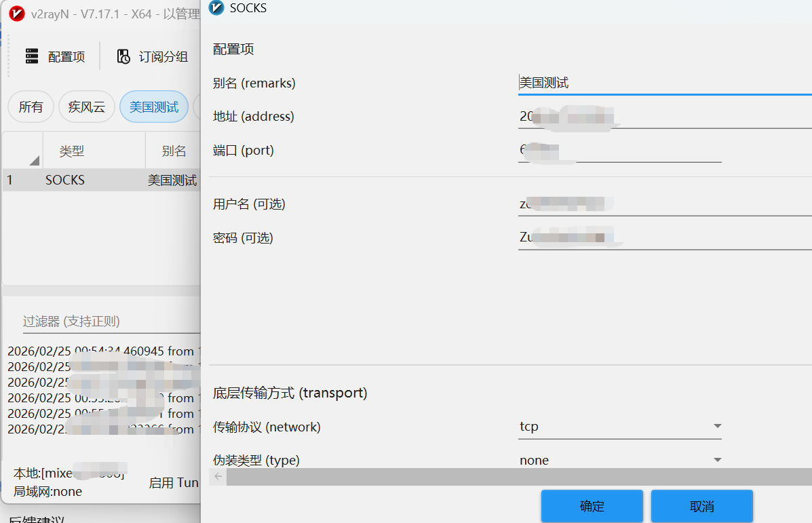Image resolution: width=812 pixels, height=523 pixels.
Task: Click the 端口 (port) label
Action: pos(244,151)
